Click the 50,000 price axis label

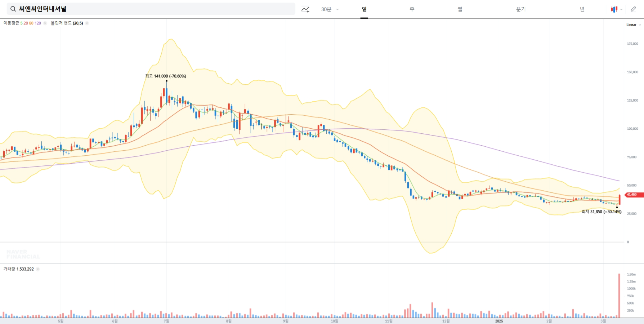click(x=632, y=185)
